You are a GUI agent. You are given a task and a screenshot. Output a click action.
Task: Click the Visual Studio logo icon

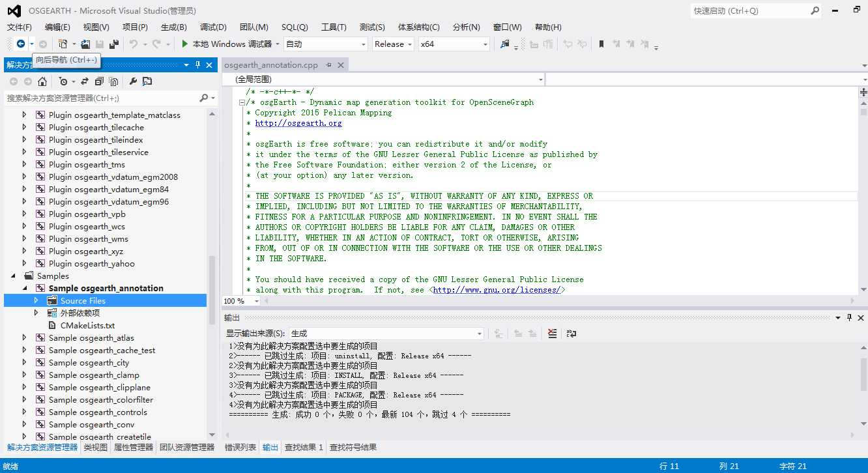pyautogui.click(x=14, y=10)
